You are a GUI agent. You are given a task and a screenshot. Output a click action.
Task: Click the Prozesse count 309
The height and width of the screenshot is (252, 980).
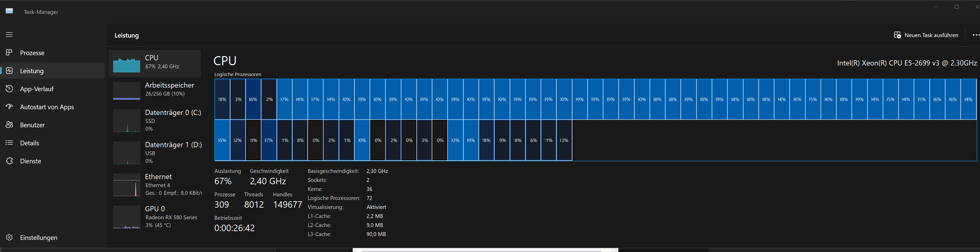click(222, 205)
